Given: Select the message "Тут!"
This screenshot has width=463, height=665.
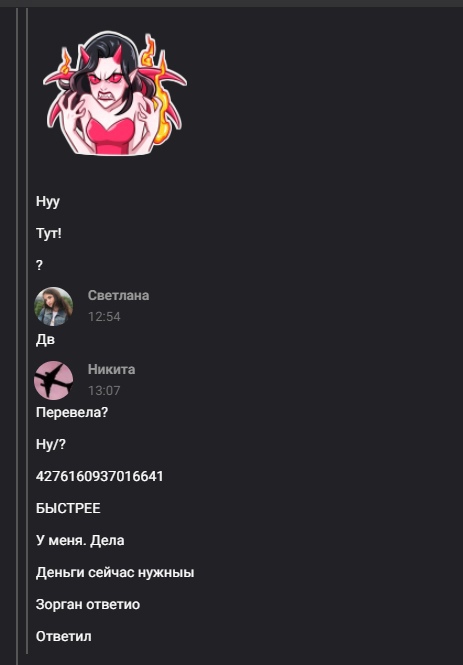Looking at the screenshot, I should click(x=49, y=233).
